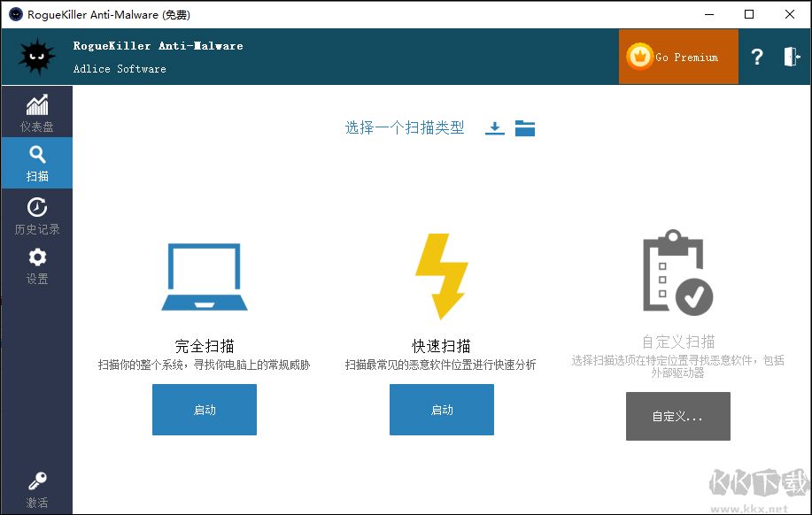
Task: Click description 扫描最常见的恶意软件位置进行快速分析
Action: 441,365
